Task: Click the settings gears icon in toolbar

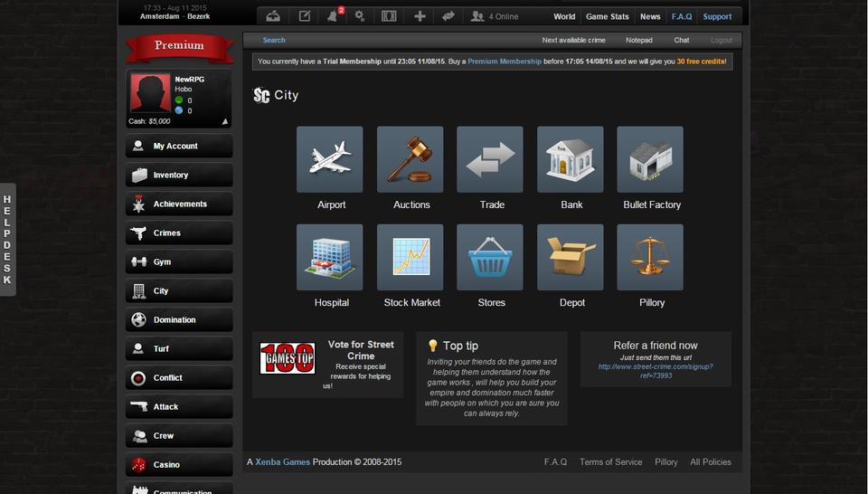Action: [360, 16]
